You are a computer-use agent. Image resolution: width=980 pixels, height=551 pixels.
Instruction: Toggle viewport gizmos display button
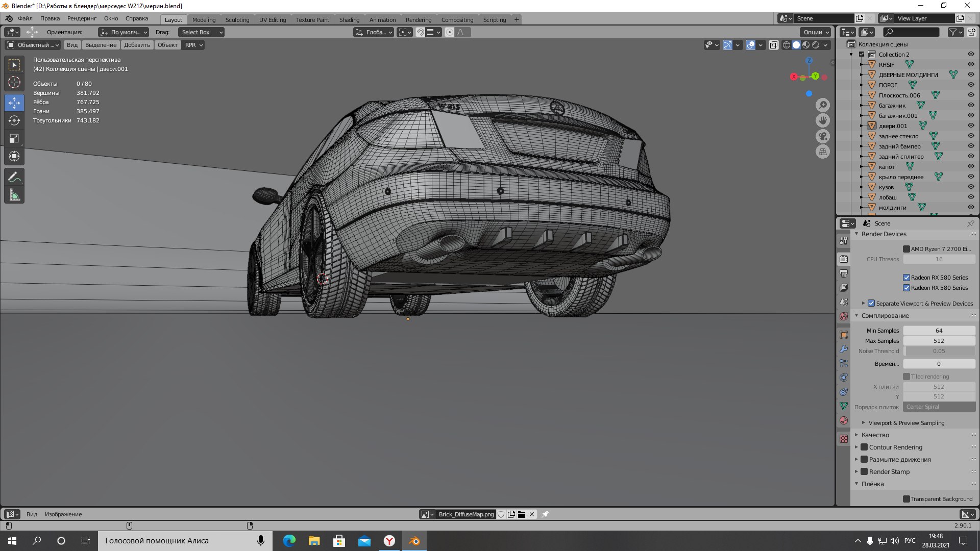coord(727,45)
